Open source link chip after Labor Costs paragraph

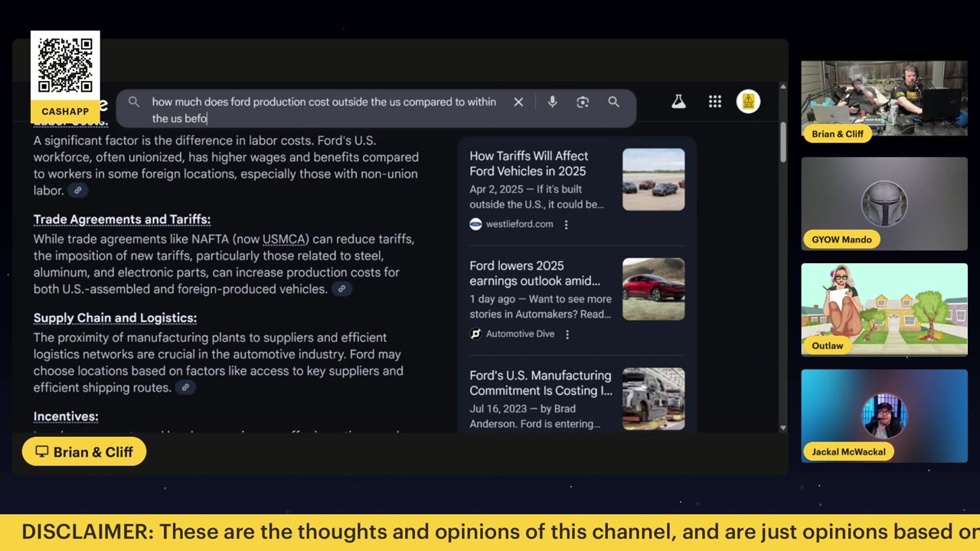tap(77, 191)
